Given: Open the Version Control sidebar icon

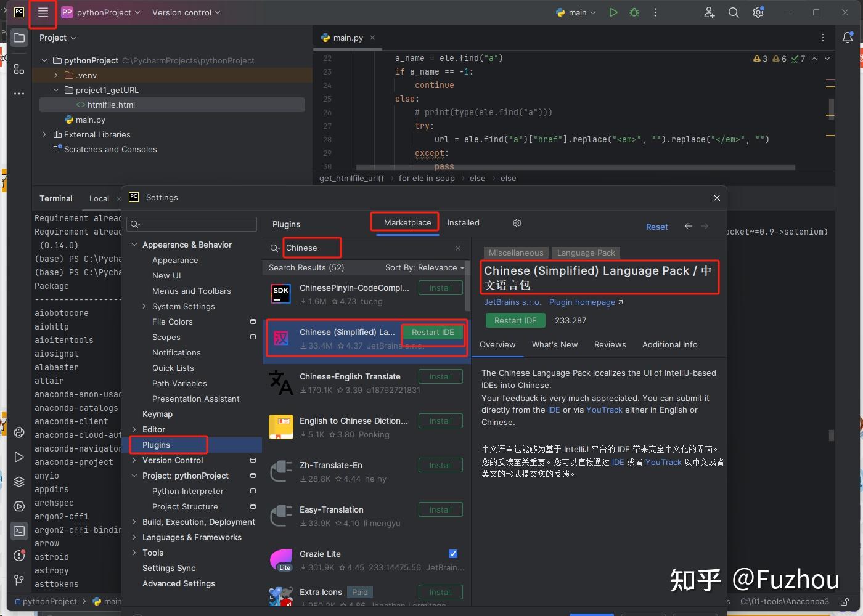Looking at the screenshot, I should 18,581.
